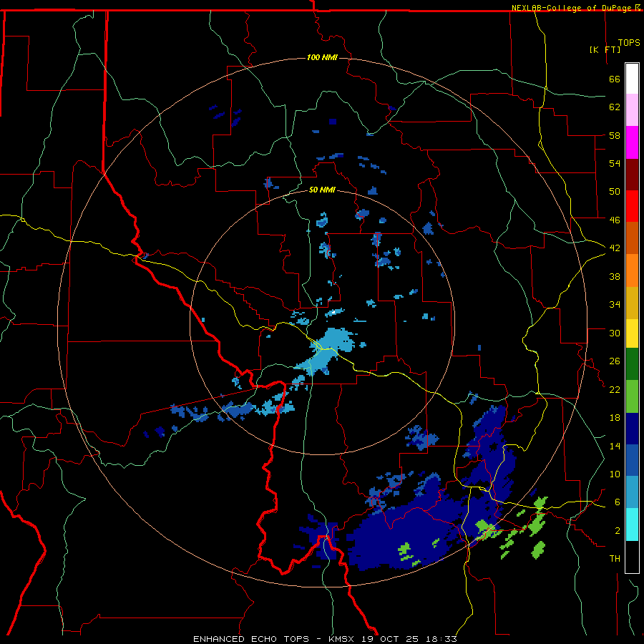Pick the white swatch in the legend

(x=632, y=79)
